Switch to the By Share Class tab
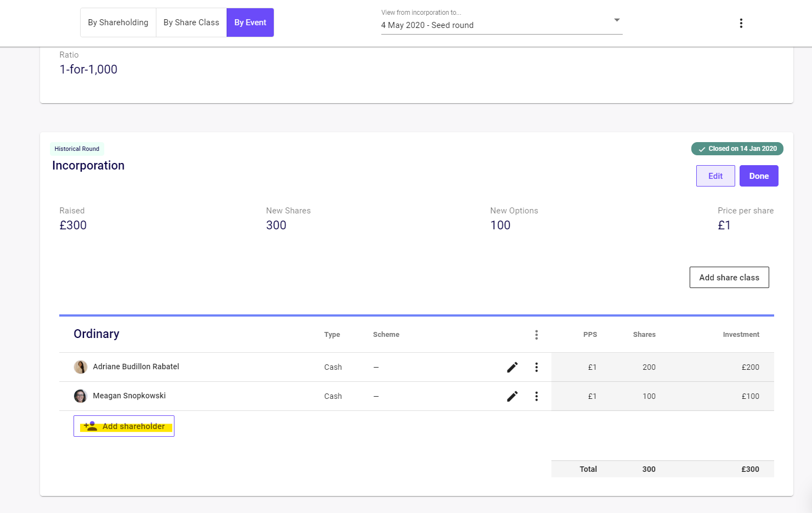This screenshot has height=513, width=812. tap(191, 22)
